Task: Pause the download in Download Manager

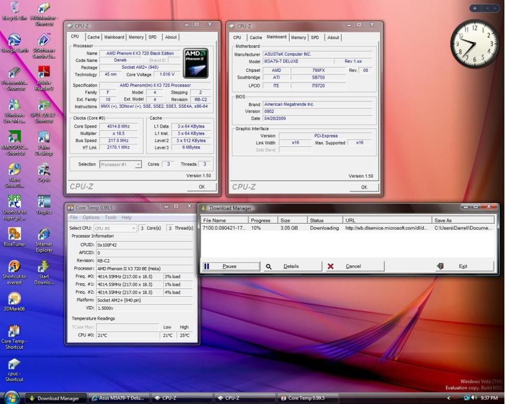Action: tap(231, 267)
